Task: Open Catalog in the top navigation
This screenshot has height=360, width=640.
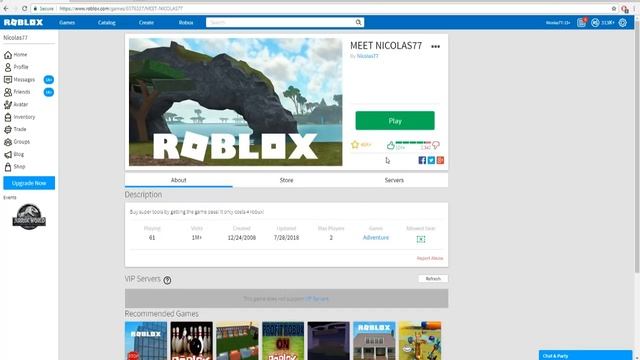Action: tap(107, 22)
